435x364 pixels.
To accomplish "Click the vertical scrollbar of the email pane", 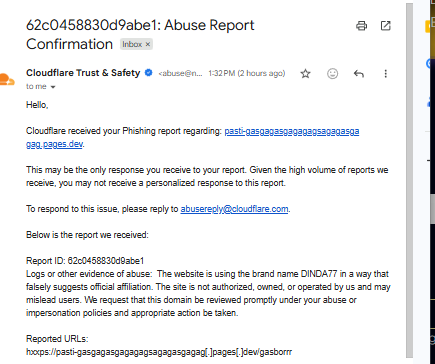I will [409, 180].
